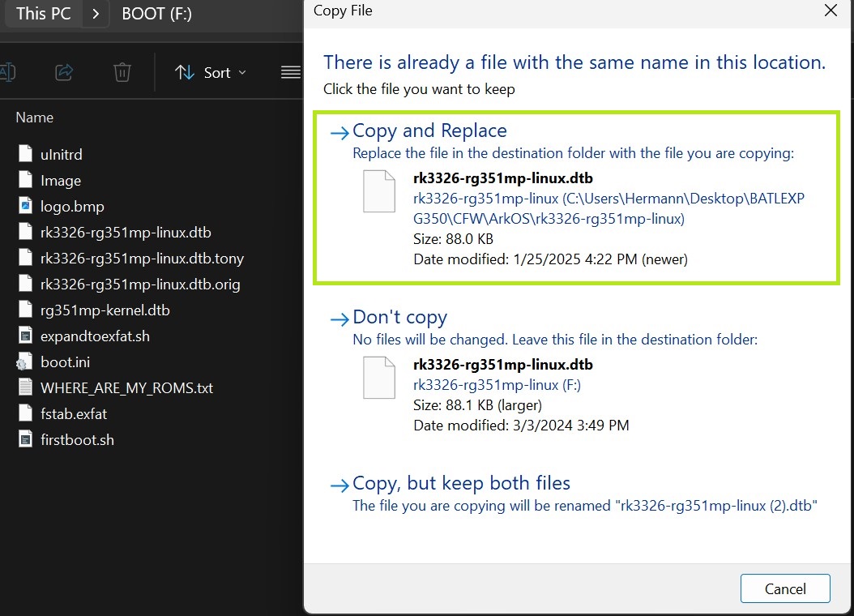
Task: Open the Sort dropdown menu
Action: click(211, 73)
